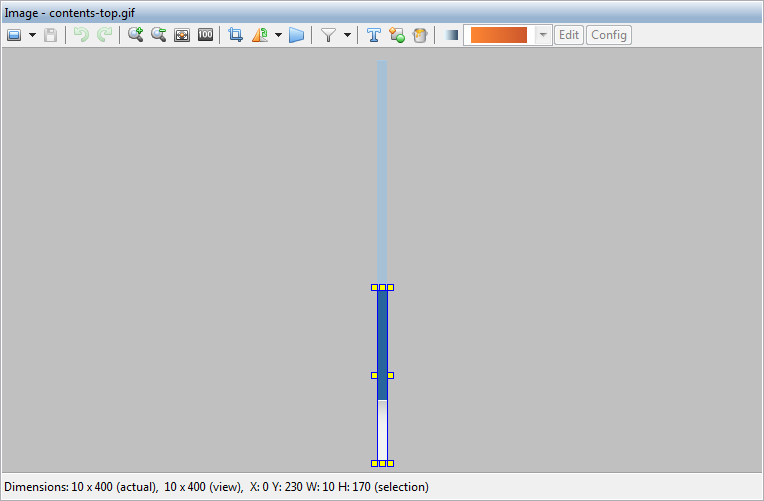
Task: Click '10 x 400 (view)' status text
Action: pyautogui.click(x=204, y=487)
